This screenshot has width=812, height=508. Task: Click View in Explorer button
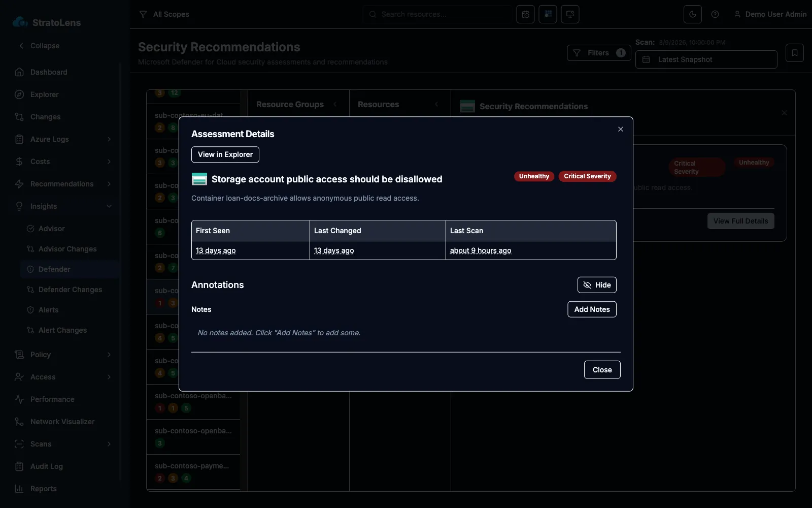pos(225,154)
